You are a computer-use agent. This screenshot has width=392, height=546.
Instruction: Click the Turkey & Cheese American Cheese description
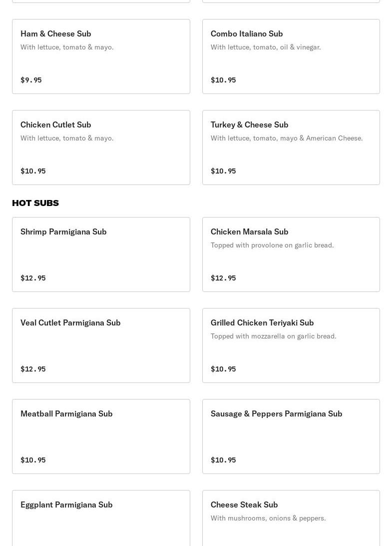pos(287,138)
